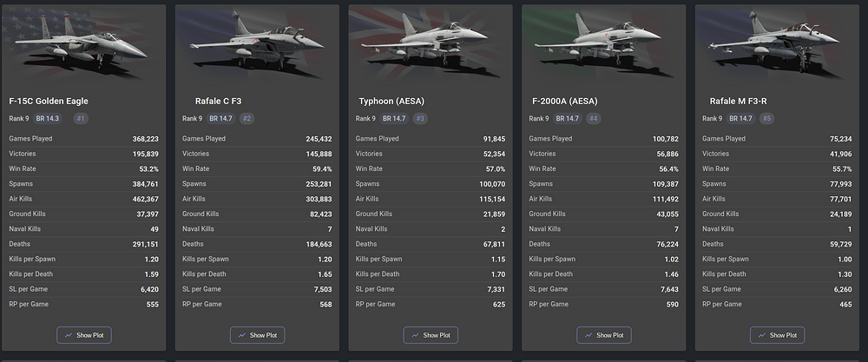Click BR 14.7 badge on F-2000A card
Image resolution: width=868 pixels, height=362 pixels.
pos(568,118)
